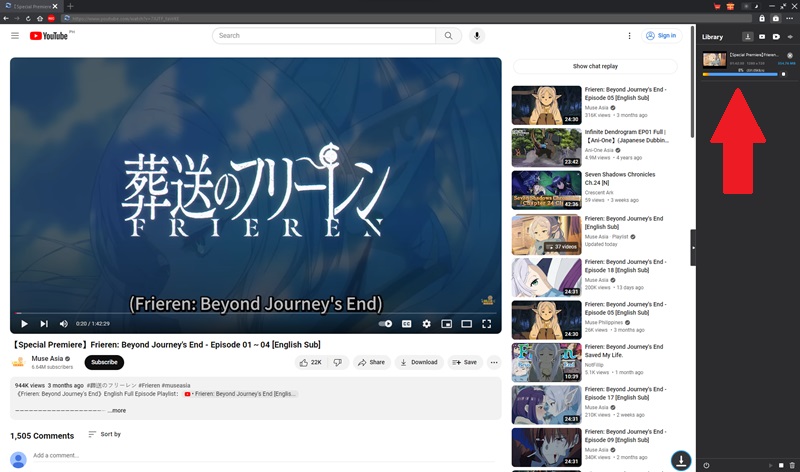
Task: Reload the current page
Action: coord(28,18)
